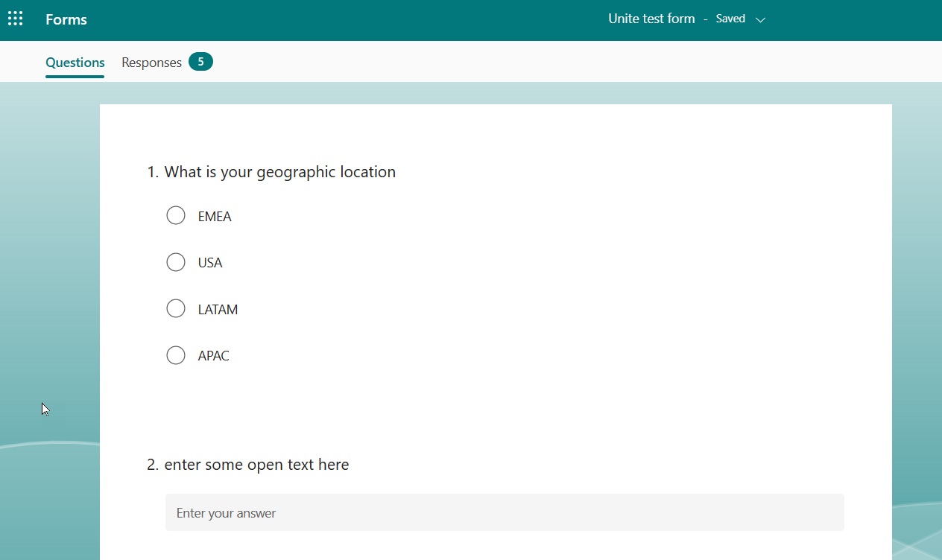Screen dimensions: 942x560
Task: Select the LATAM radio button circle
Action: tap(176, 309)
